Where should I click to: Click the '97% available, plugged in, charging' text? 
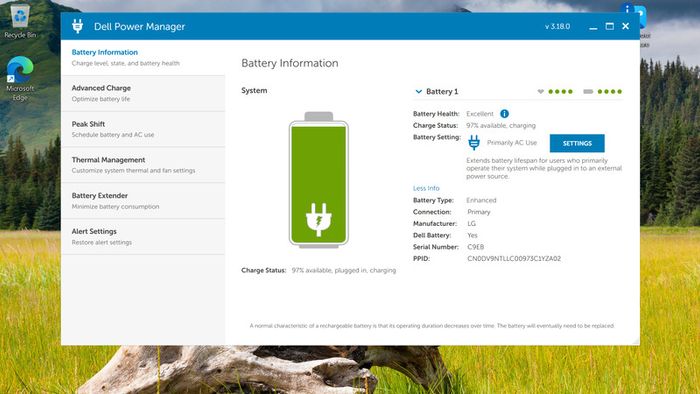pyautogui.click(x=344, y=270)
